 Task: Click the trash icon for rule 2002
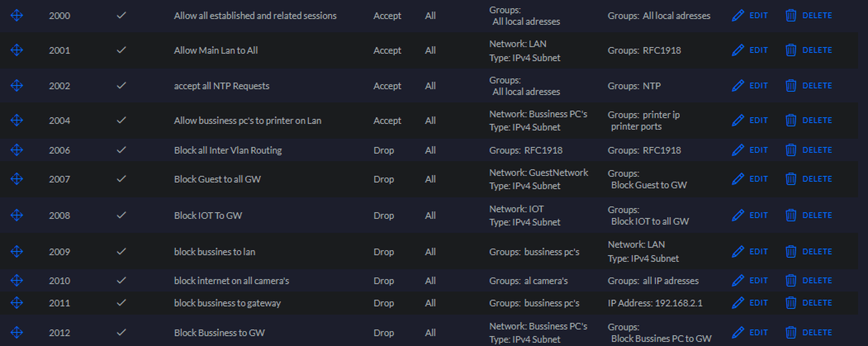pos(791,86)
